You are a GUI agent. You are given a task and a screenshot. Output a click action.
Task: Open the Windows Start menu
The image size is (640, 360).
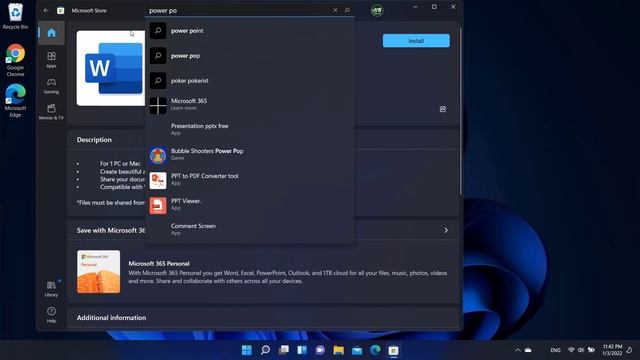pyautogui.click(x=247, y=350)
